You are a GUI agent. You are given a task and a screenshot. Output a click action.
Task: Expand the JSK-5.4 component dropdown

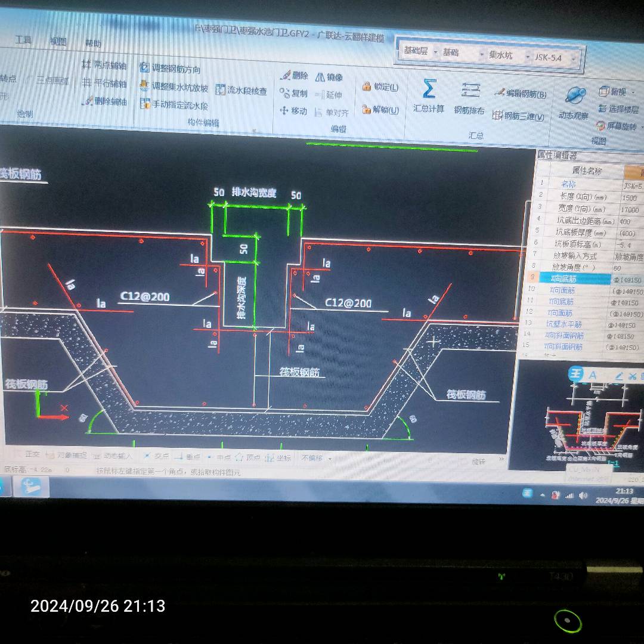tap(555, 57)
